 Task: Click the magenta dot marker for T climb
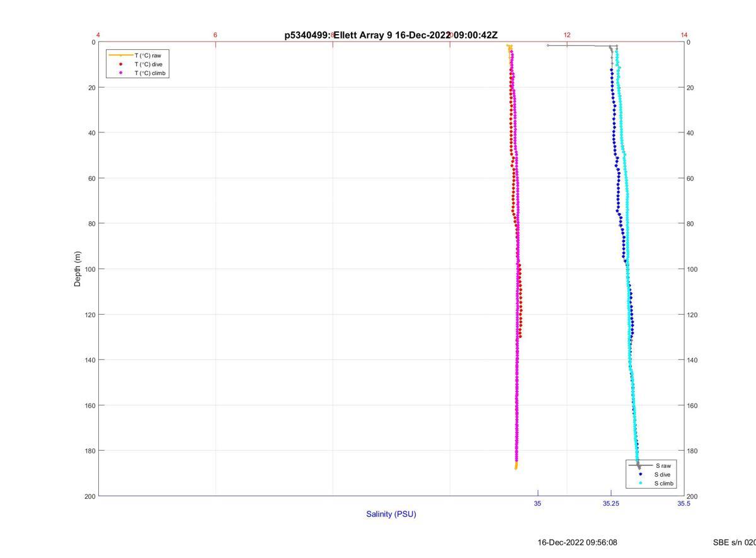121,73
